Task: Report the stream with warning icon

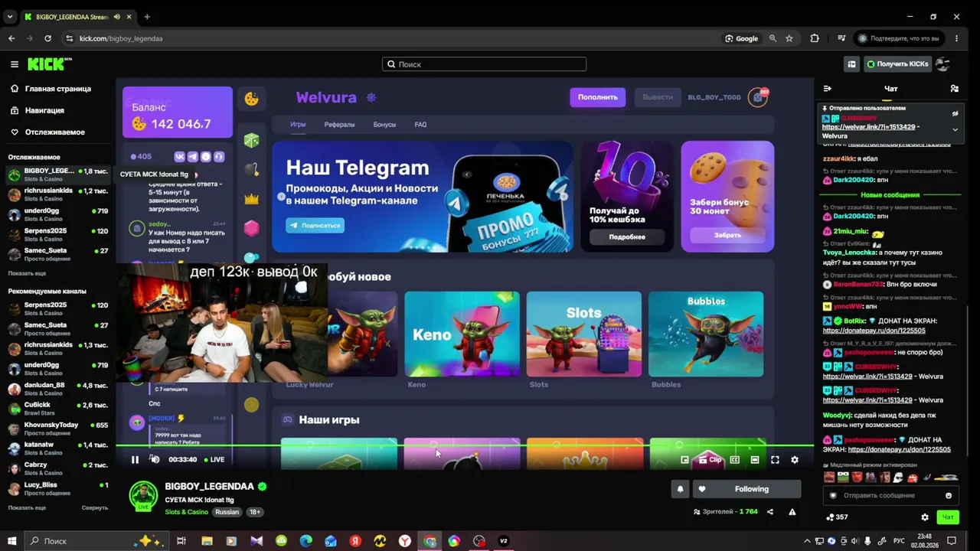Action: (x=792, y=512)
